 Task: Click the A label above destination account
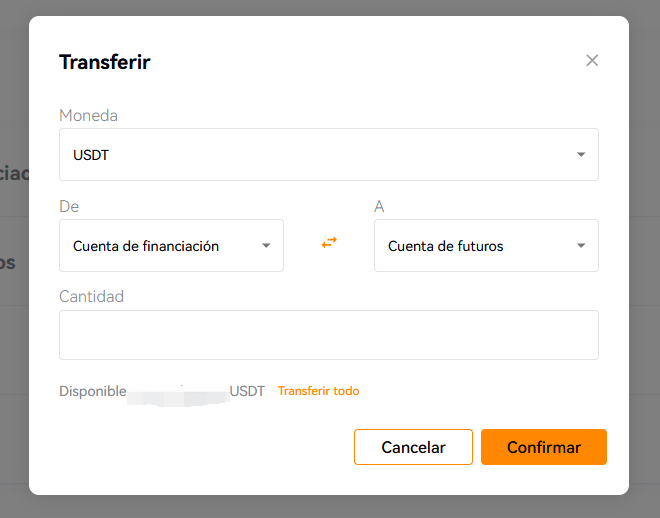pos(379,206)
